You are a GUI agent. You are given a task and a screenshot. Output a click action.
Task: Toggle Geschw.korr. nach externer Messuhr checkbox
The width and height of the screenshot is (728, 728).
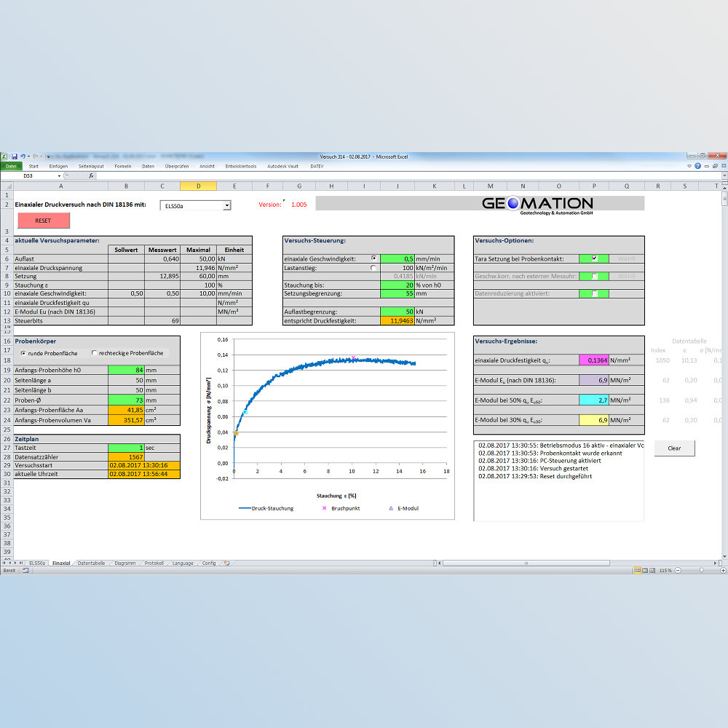point(594,276)
